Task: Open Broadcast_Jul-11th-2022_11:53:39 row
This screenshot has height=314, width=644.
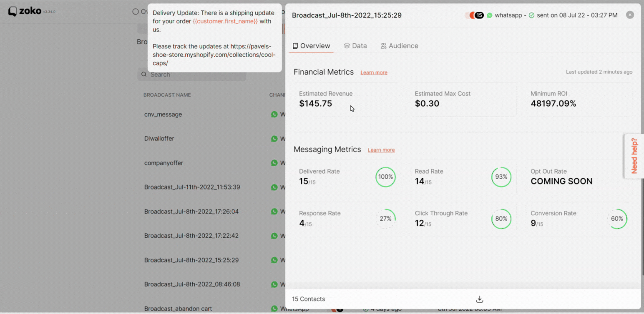Action: coord(192,187)
